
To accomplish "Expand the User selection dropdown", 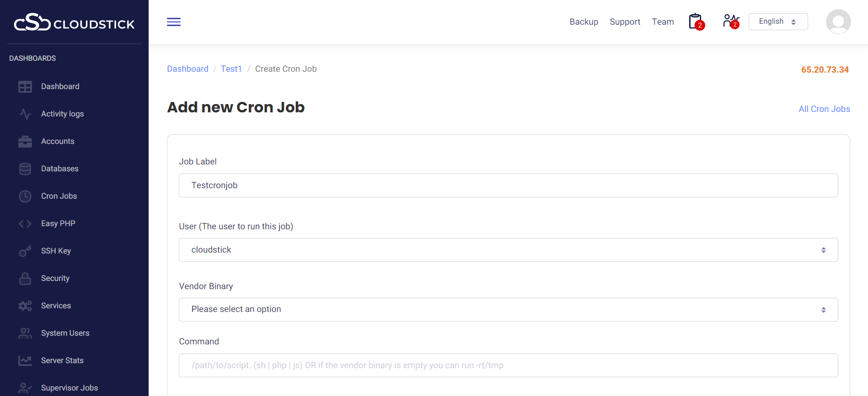I will pos(508,250).
